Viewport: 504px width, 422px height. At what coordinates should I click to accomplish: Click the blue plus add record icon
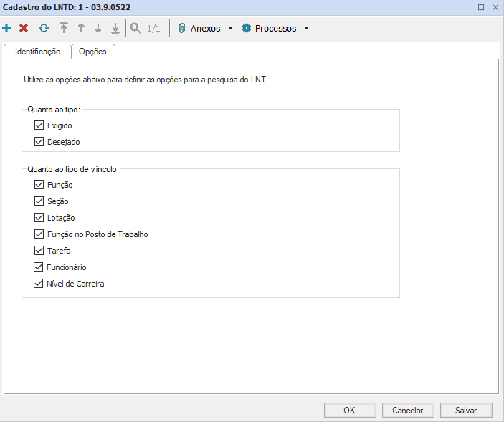point(7,29)
